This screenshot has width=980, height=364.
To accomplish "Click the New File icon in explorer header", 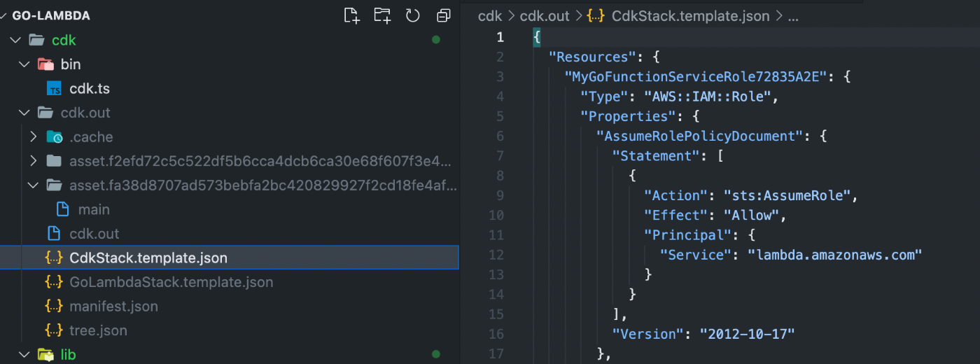I will pyautogui.click(x=351, y=15).
